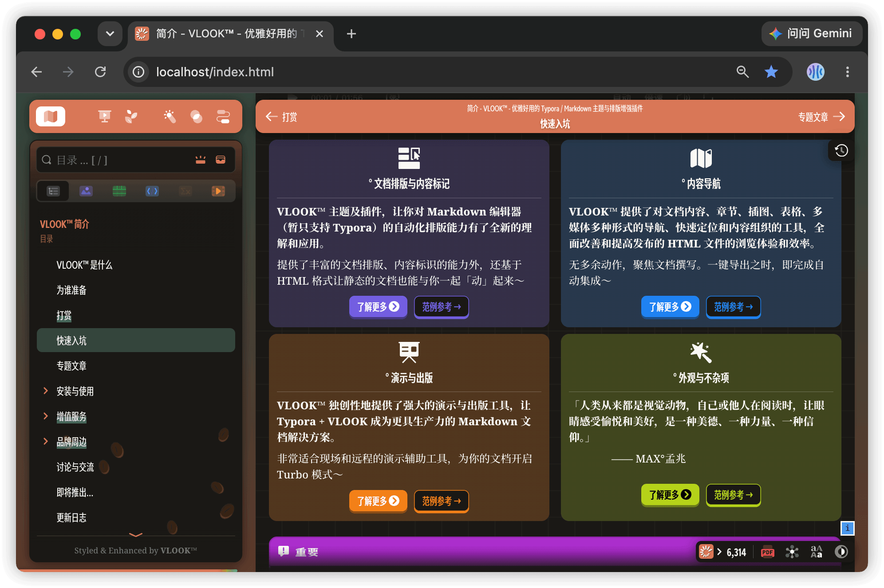Switch to multimedia play index tab
Screen dimensions: 884x588
218,191
